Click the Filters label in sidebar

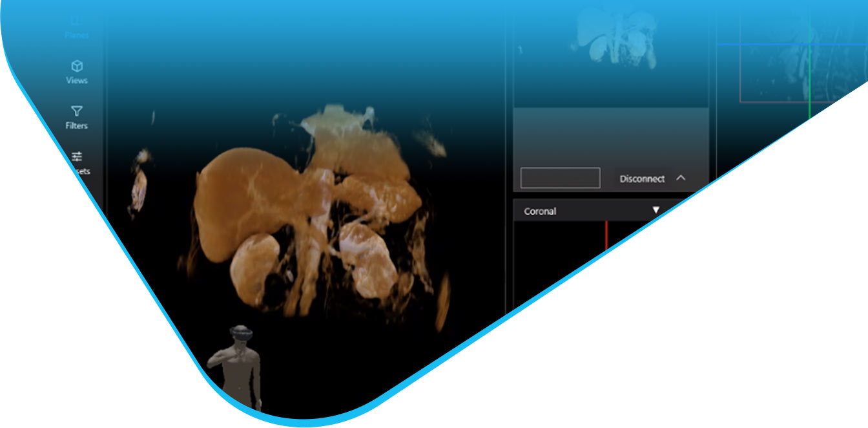[77, 126]
